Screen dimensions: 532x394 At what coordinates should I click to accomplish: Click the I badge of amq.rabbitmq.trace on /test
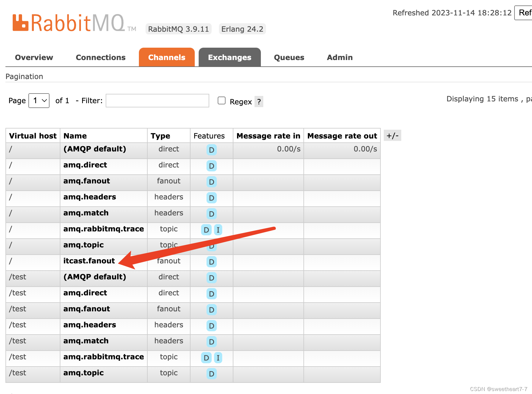[x=218, y=358]
